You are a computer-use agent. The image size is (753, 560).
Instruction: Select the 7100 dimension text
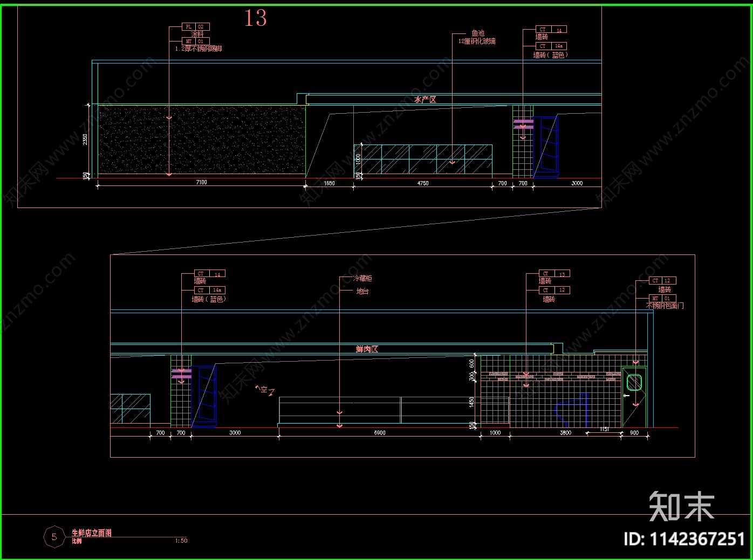pyautogui.click(x=201, y=182)
